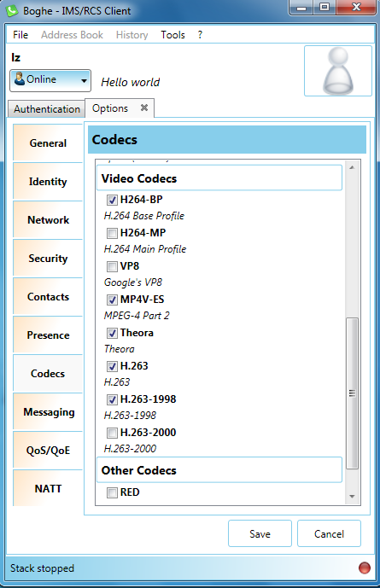The image size is (380, 588).
Task: Maximize the Boghe window
Action: pos(324,8)
